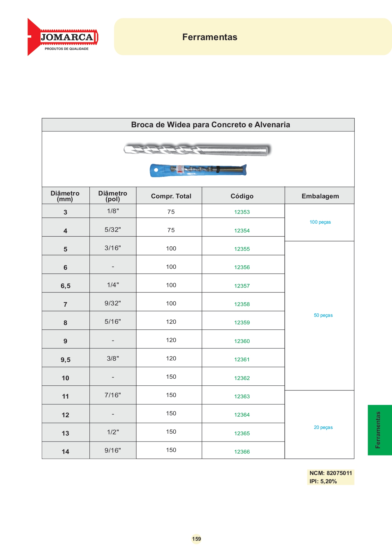The height and width of the screenshot is (554, 392).
Task: Click product code 12363
Action: (242, 396)
